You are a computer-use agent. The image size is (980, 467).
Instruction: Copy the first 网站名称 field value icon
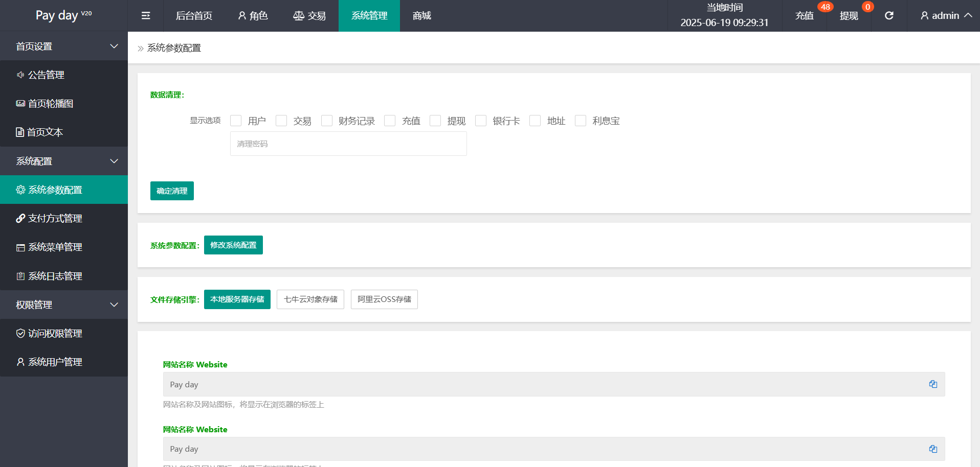[933, 384]
